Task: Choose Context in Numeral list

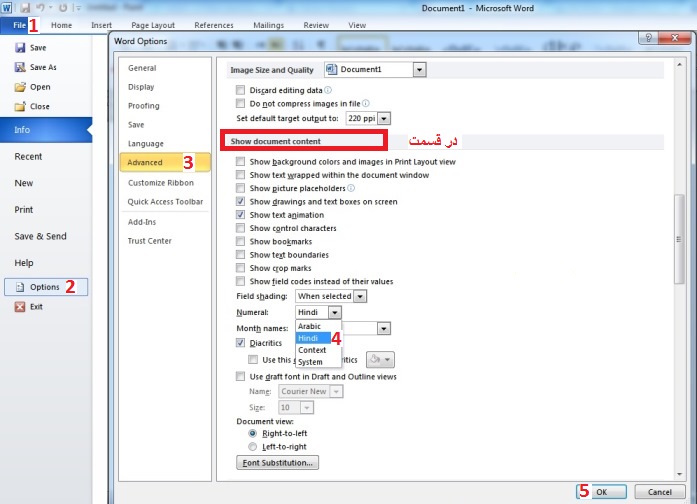Action: pyautogui.click(x=312, y=350)
